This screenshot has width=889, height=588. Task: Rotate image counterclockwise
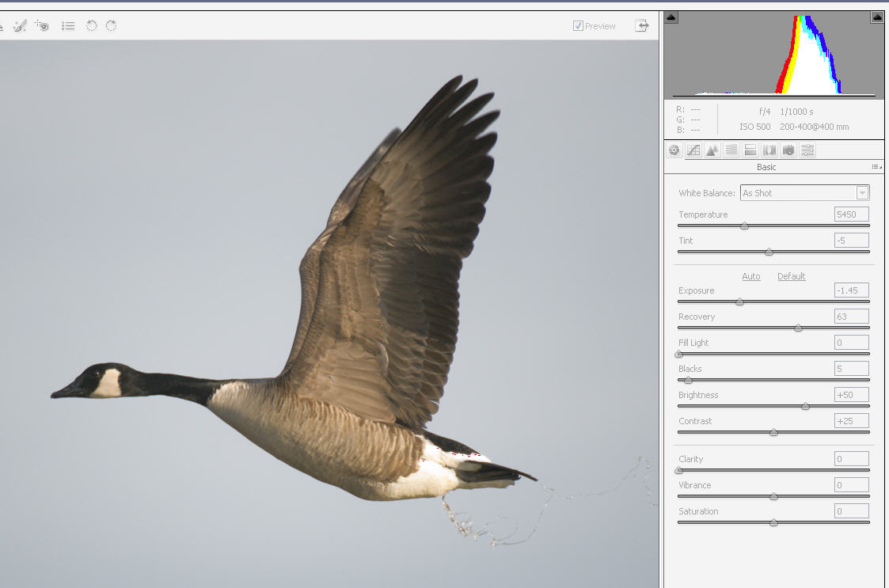(92, 26)
